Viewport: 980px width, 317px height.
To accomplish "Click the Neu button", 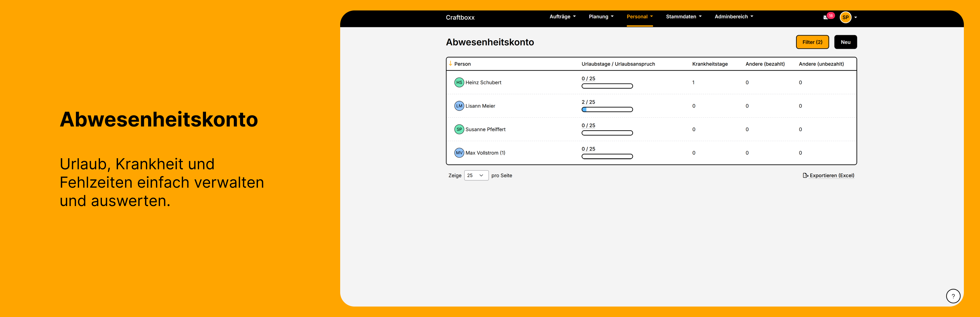I will tap(845, 42).
